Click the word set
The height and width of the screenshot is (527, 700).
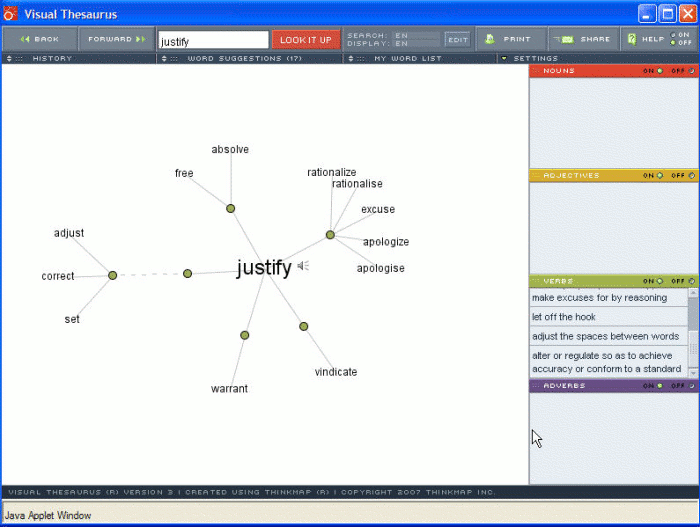[x=72, y=319]
